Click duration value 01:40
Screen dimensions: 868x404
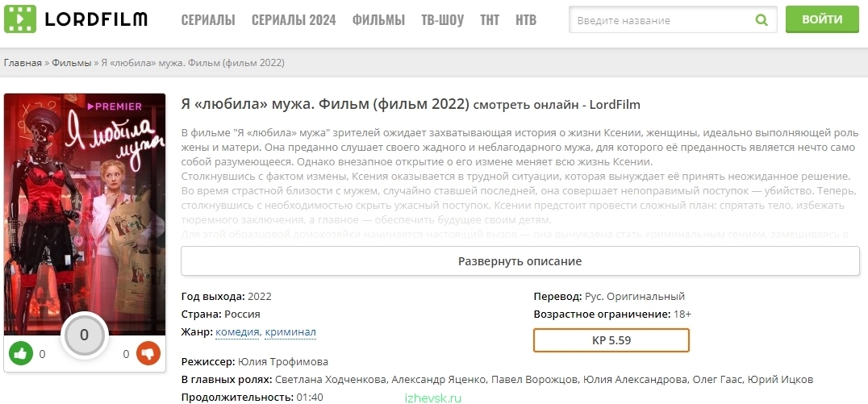pyautogui.click(x=310, y=398)
